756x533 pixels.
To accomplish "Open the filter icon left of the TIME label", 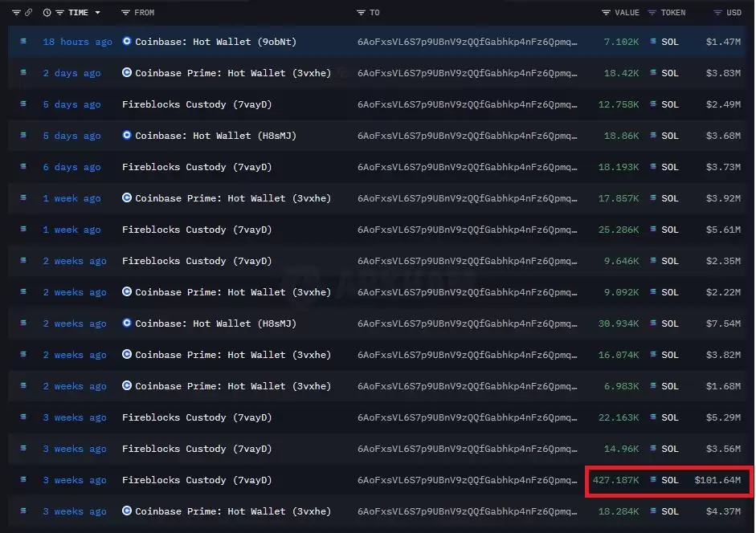I will 59,13.
